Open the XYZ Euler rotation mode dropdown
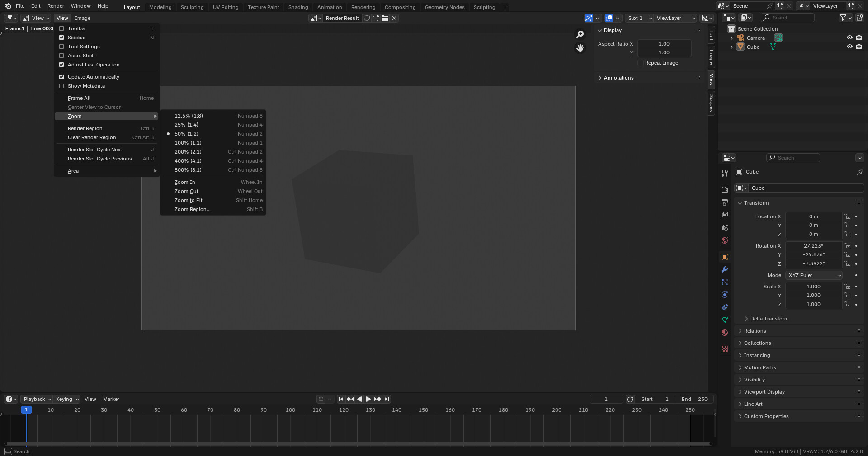The image size is (868, 456). coord(814,275)
